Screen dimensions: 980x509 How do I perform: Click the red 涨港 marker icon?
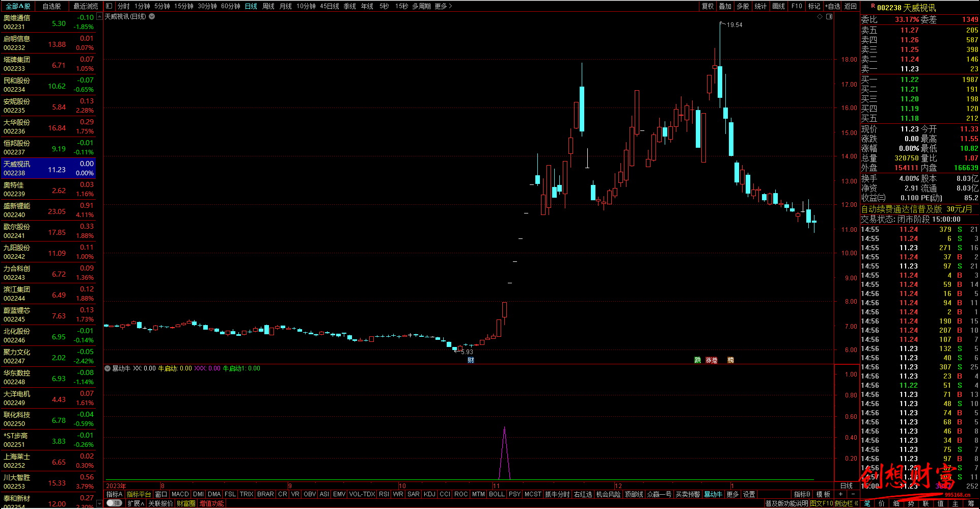coord(712,360)
